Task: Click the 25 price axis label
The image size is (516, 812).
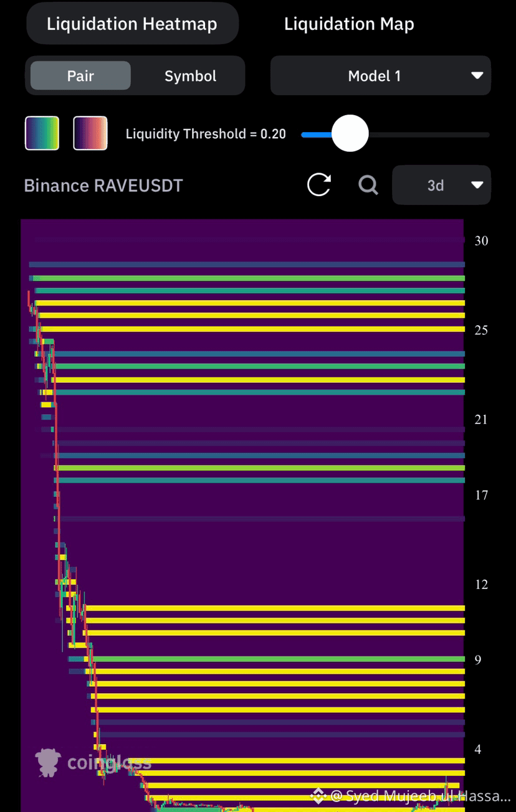Action: coord(481,330)
